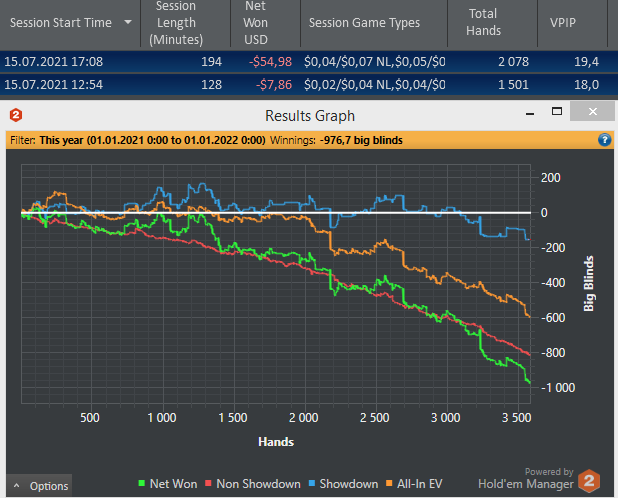Click the $0,02/$0,04 NL game types cell
618x498 pixels.
coord(374,84)
